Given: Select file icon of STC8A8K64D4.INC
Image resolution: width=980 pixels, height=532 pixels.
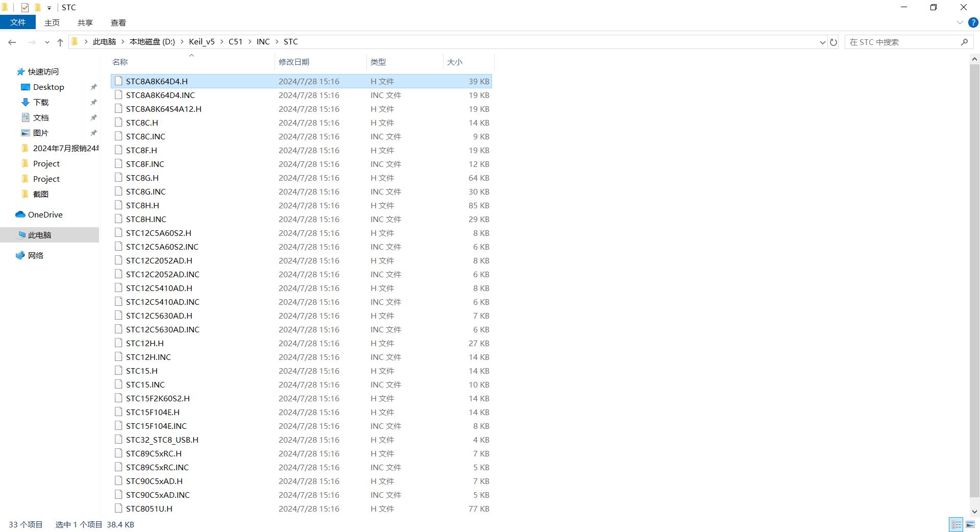Looking at the screenshot, I should 119,95.
